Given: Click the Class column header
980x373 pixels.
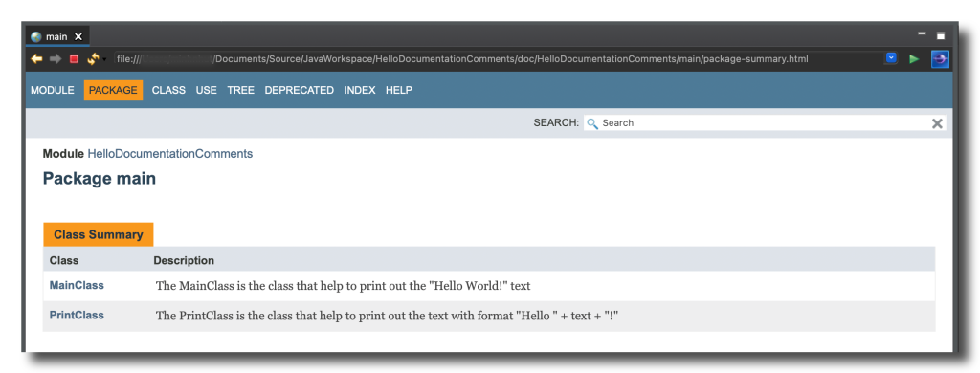Looking at the screenshot, I should [64, 260].
